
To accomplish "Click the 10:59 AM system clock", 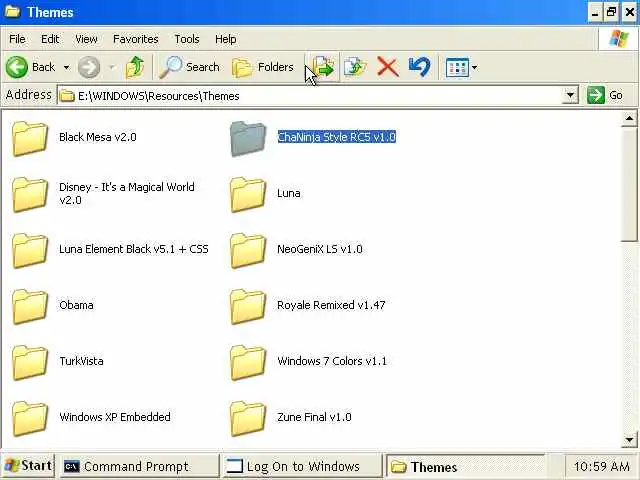I will [602, 466].
